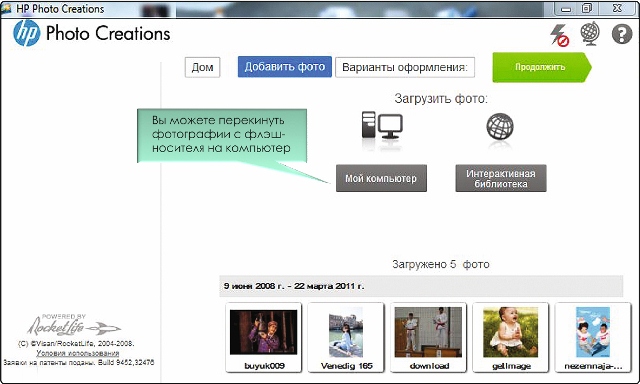This screenshot has height=384, width=640.
Task: Open the Интерактивная библиотека button
Action: tap(501, 178)
